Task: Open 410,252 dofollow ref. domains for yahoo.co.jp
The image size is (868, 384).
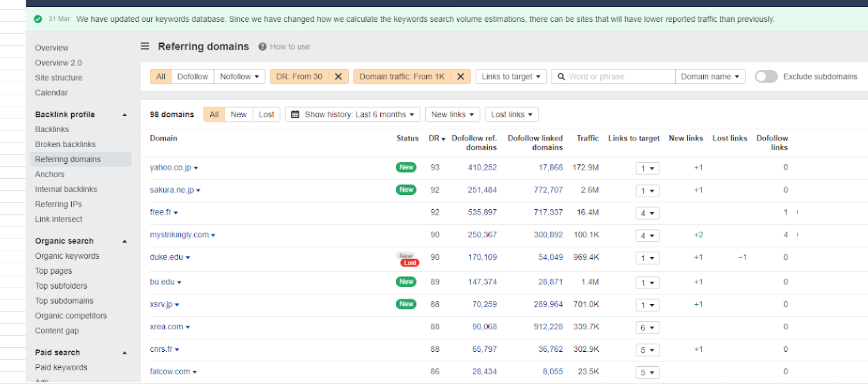Action: point(482,167)
